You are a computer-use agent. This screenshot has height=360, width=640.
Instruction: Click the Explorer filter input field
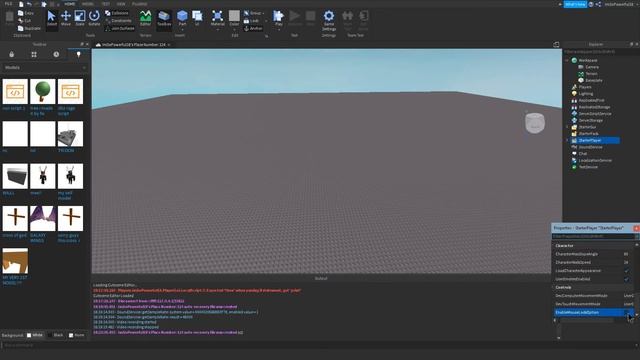[x=601, y=52]
